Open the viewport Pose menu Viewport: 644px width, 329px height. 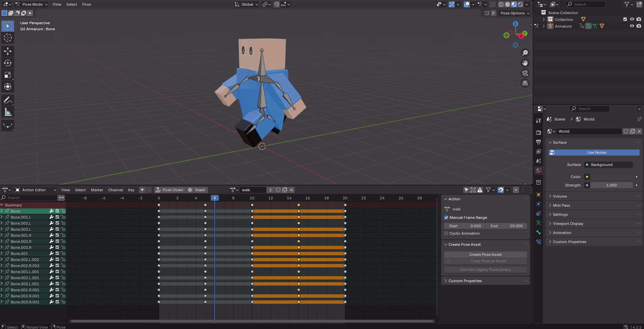(87, 4)
